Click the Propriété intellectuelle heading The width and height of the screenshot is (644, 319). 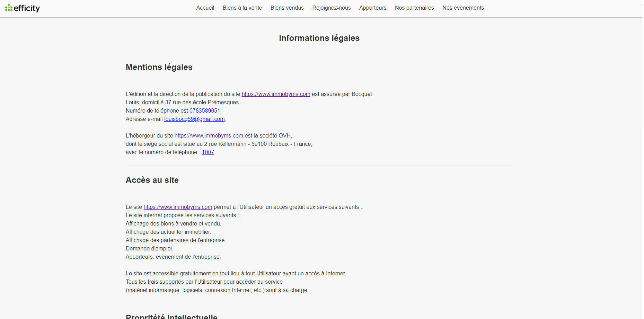pos(171,316)
